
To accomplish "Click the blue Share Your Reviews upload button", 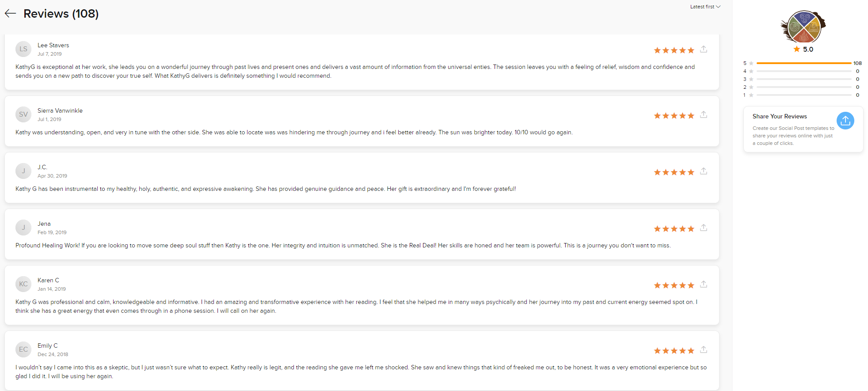I will pos(845,121).
